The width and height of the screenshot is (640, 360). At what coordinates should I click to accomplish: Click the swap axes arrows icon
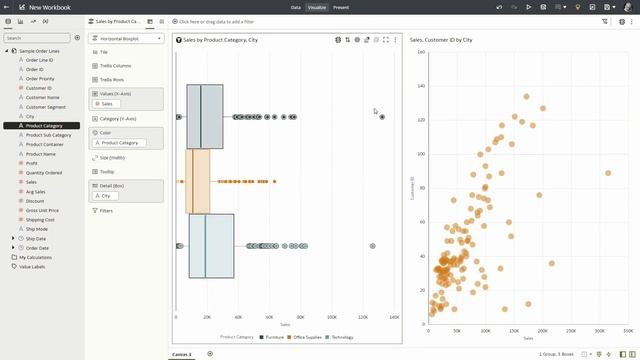[347, 40]
